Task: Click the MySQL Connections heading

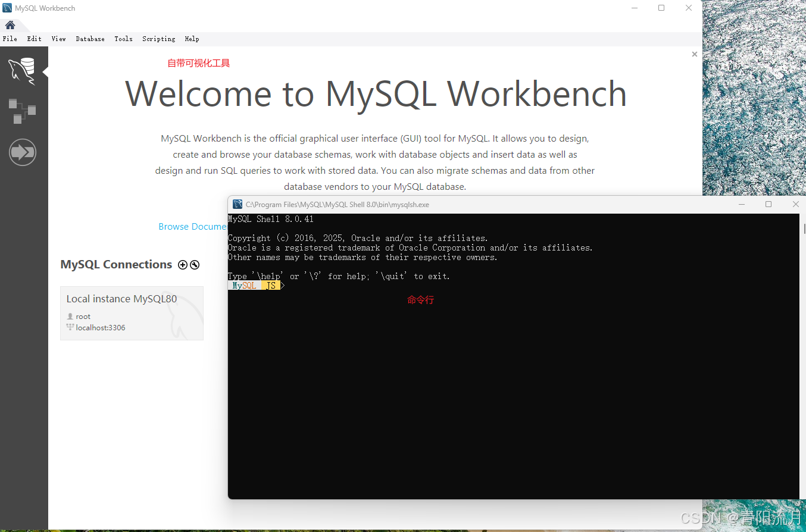Action: click(116, 265)
